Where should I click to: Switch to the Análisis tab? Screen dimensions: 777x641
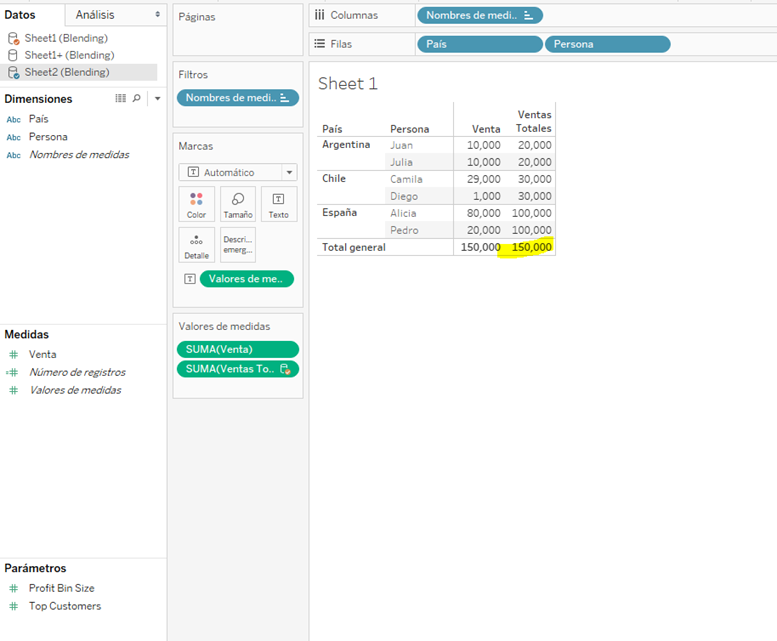95,15
